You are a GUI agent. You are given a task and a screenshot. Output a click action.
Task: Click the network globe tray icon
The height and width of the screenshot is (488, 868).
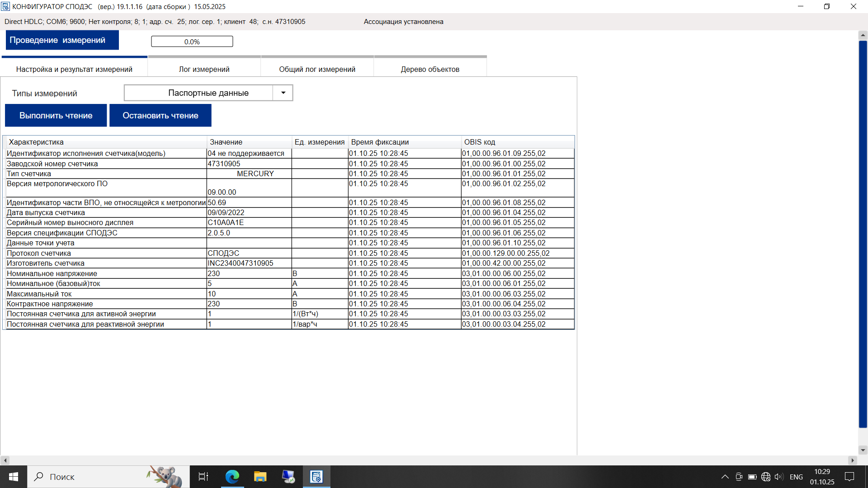coord(765,477)
